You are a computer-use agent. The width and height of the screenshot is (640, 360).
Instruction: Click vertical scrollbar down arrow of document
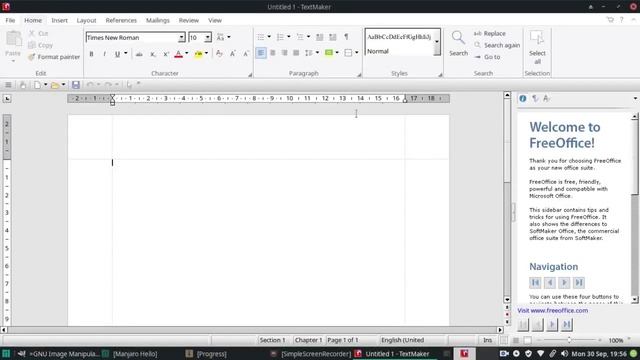507,300
